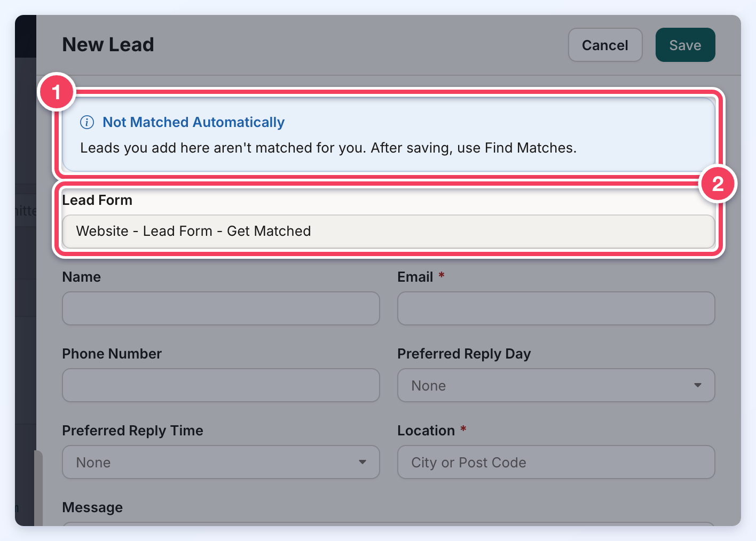Save the new lead
The width and height of the screenshot is (756, 541).
tap(685, 45)
